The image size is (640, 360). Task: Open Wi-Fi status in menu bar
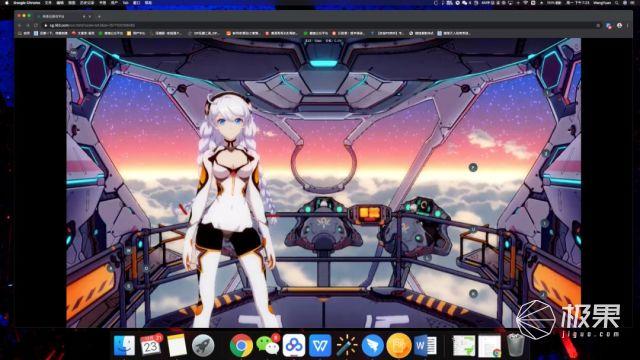525,2
